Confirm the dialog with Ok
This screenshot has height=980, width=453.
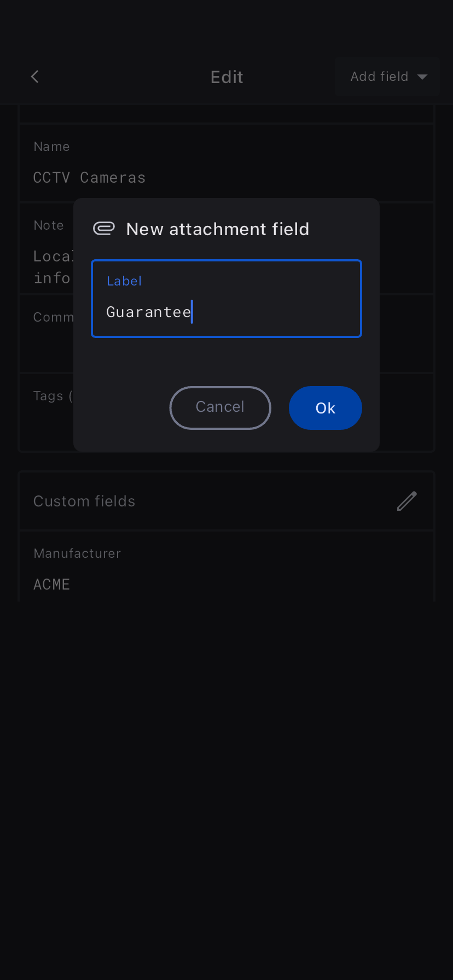coord(325,408)
